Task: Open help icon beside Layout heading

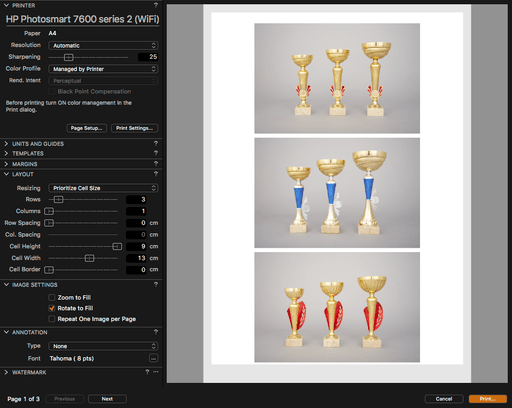Action: pyautogui.click(x=156, y=174)
